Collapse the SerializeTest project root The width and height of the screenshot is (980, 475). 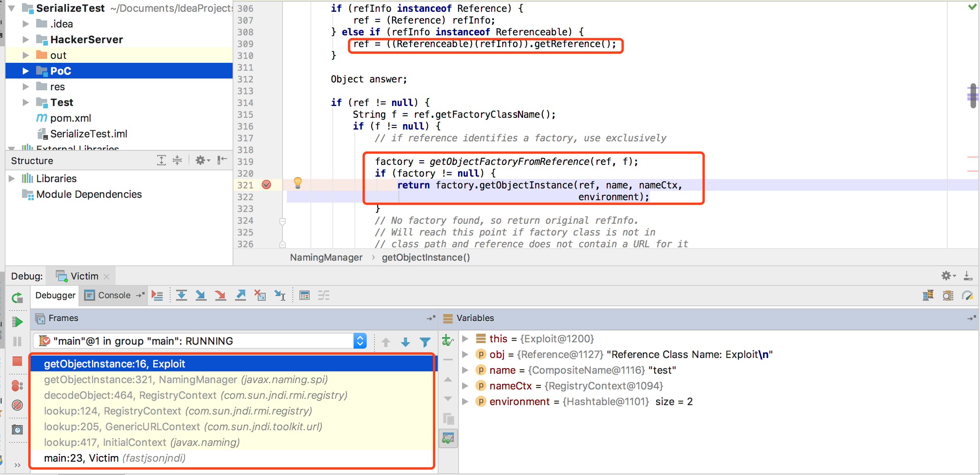[12, 8]
